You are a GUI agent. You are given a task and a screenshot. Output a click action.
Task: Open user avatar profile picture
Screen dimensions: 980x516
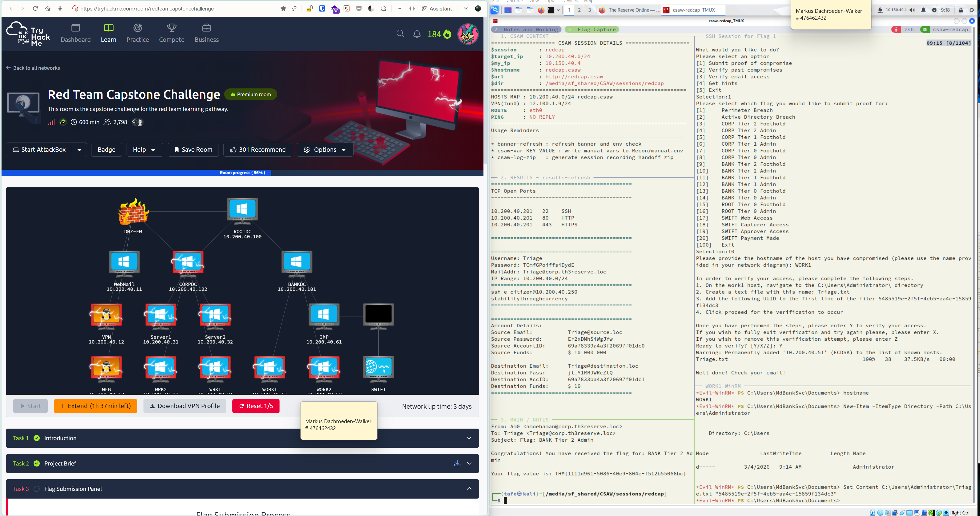point(468,34)
